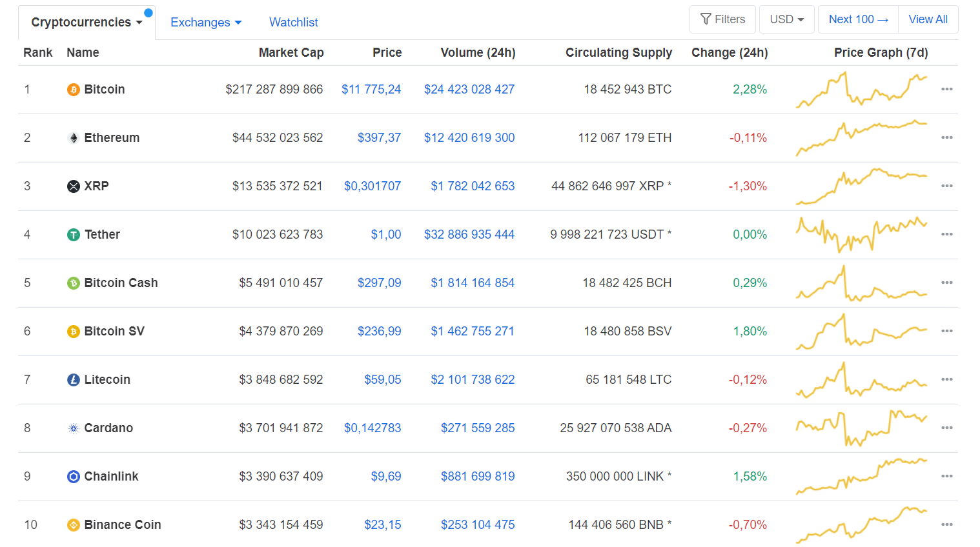Sort table by Market Cap column header
This screenshot has height=547, width=980.
(x=291, y=53)
